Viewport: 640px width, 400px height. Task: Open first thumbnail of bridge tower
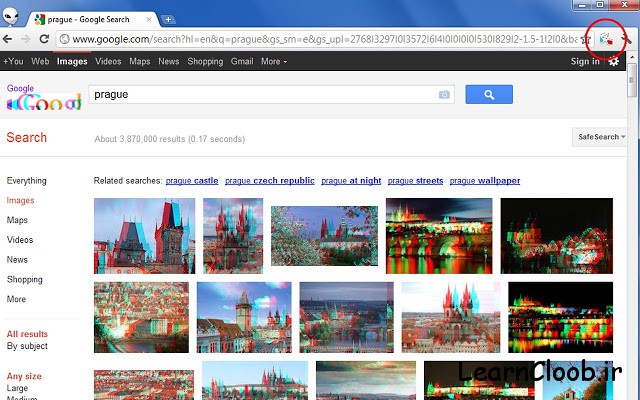[x=144, y=236]
